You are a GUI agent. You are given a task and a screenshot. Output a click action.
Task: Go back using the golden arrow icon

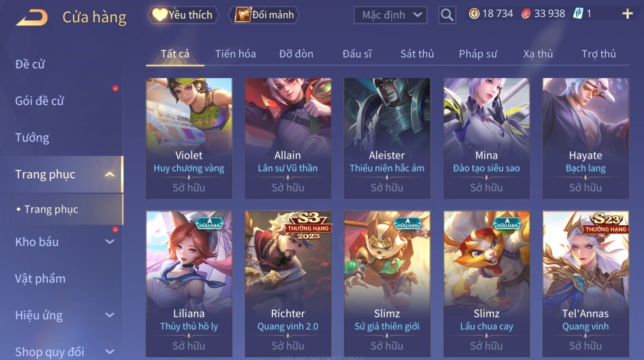click(x=32, y=18)
